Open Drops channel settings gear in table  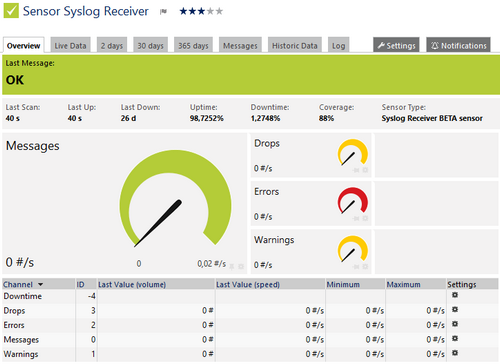click(455, 310)
